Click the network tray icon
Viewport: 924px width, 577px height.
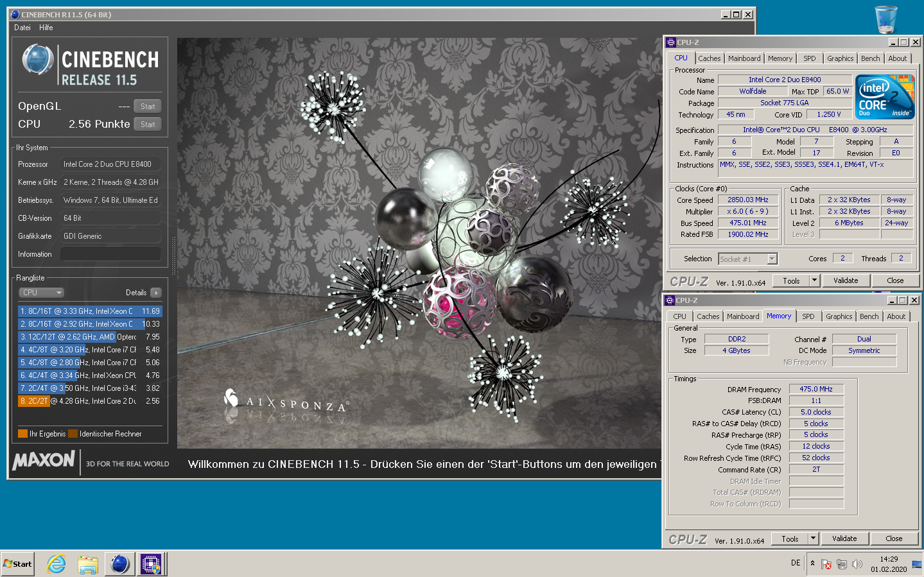click(x=842, y=564)
